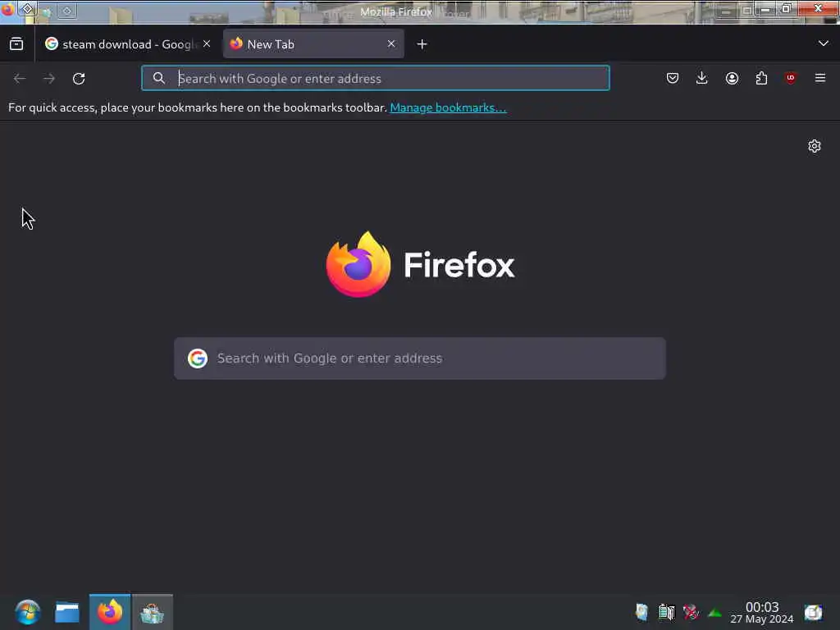This screenshot has height=630, width=840.
Task: Show the clock and date
Action: coord(762,612)
